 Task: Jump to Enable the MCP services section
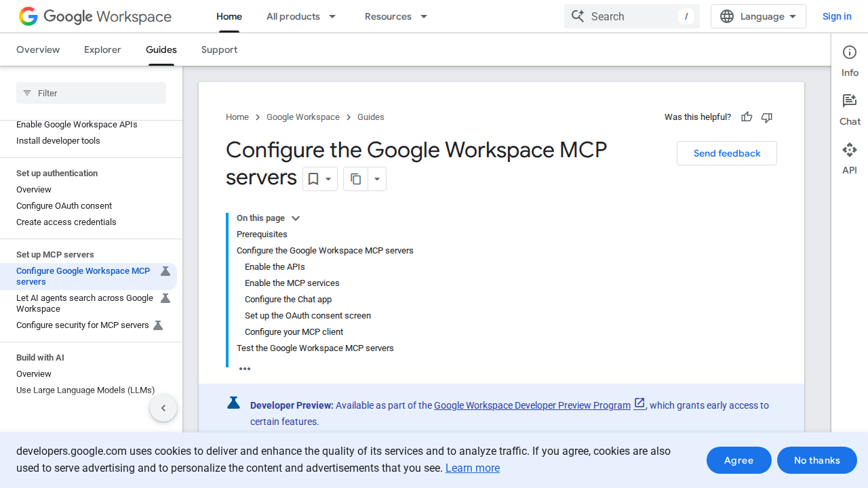[292, 283]
